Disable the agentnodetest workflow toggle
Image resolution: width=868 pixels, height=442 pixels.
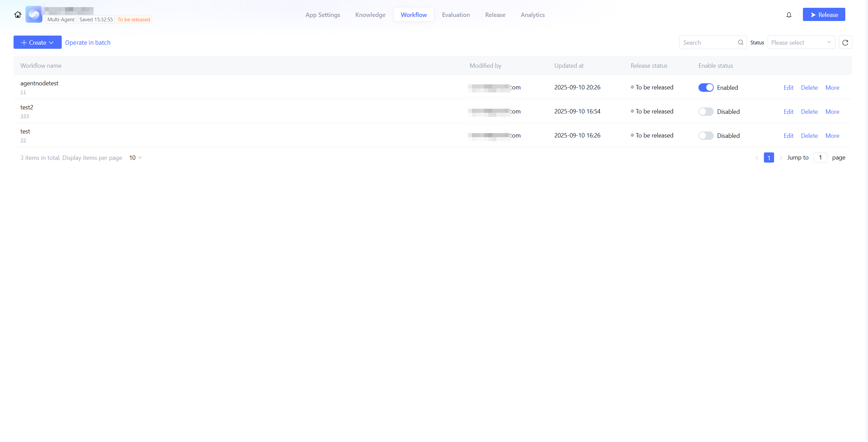706,88
